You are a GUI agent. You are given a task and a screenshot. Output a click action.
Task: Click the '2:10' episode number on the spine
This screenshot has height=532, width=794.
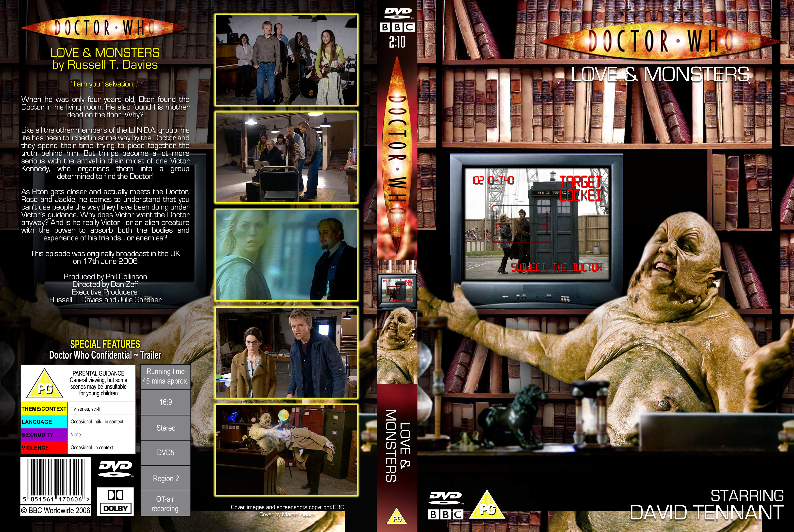click(397, 42)
